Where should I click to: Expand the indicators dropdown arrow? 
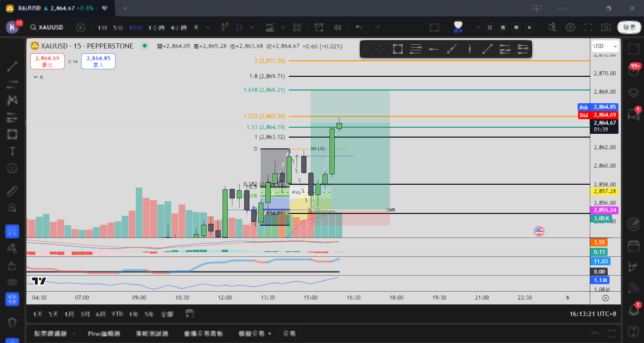pyautogui.click(x=284, y=28)
